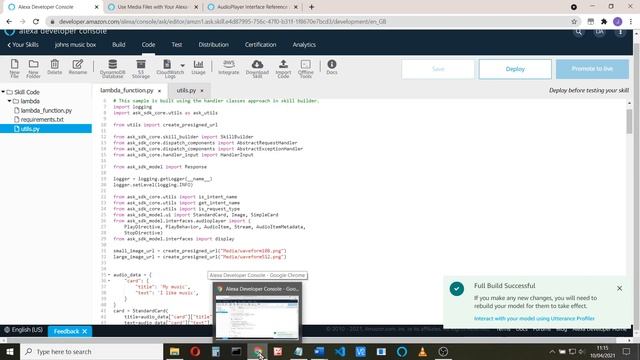Open lambda_function.py in the file tree
The image size is (640, 360).
(x=46, y=110)
